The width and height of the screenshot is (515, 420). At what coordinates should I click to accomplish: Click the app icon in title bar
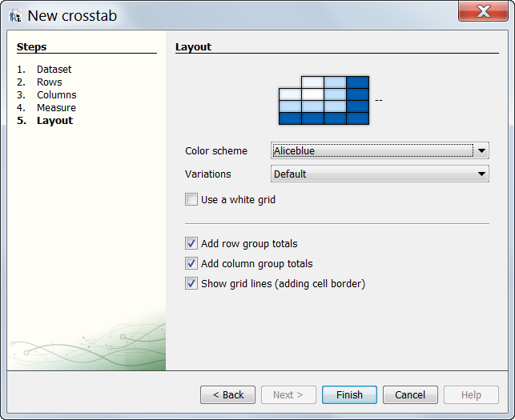pyautogui.click(x=15, y=16)
